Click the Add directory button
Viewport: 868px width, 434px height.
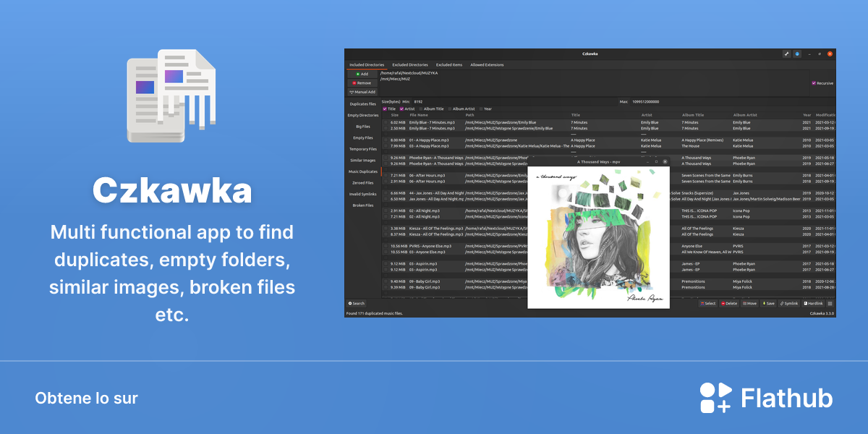[x=362, y=74]
